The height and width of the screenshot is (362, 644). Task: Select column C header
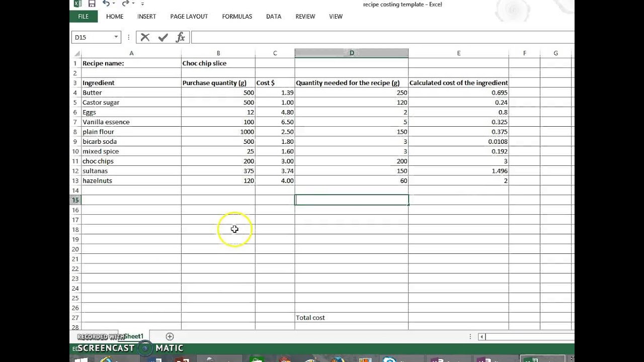click(275, 53)
